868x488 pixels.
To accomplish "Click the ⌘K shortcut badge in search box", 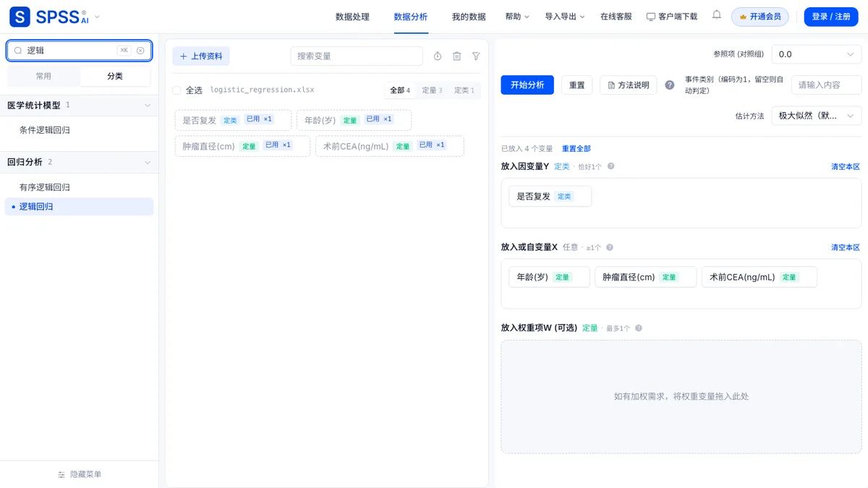I will [124, 51].
